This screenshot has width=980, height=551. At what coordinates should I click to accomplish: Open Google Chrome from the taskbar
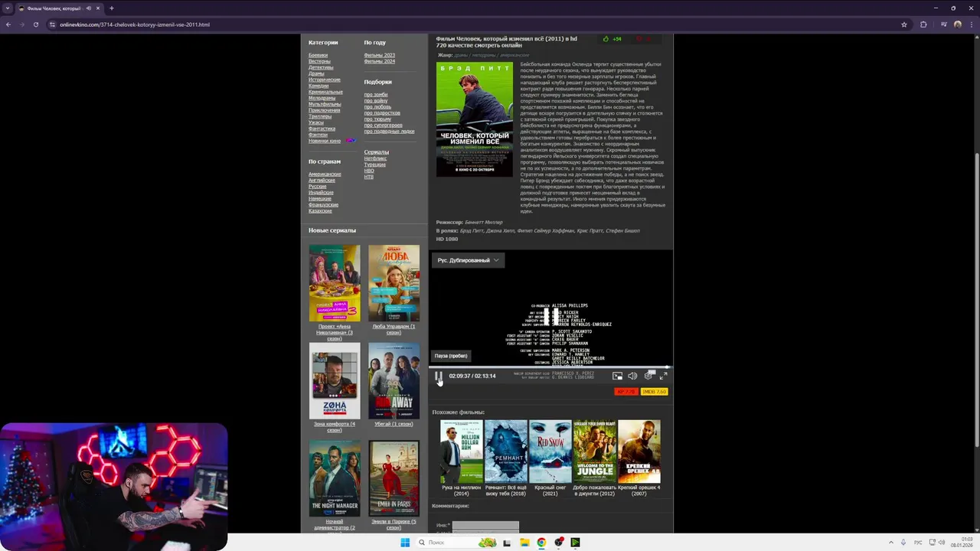[x=541, y=543]
